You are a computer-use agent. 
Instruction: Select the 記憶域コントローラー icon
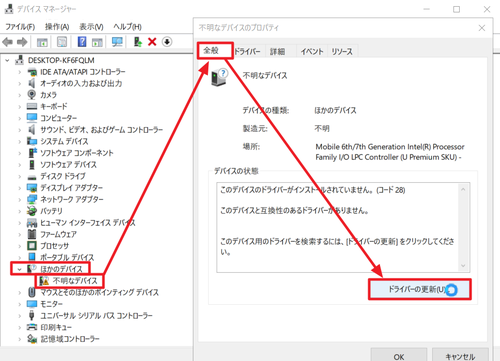tap(32, 339)
